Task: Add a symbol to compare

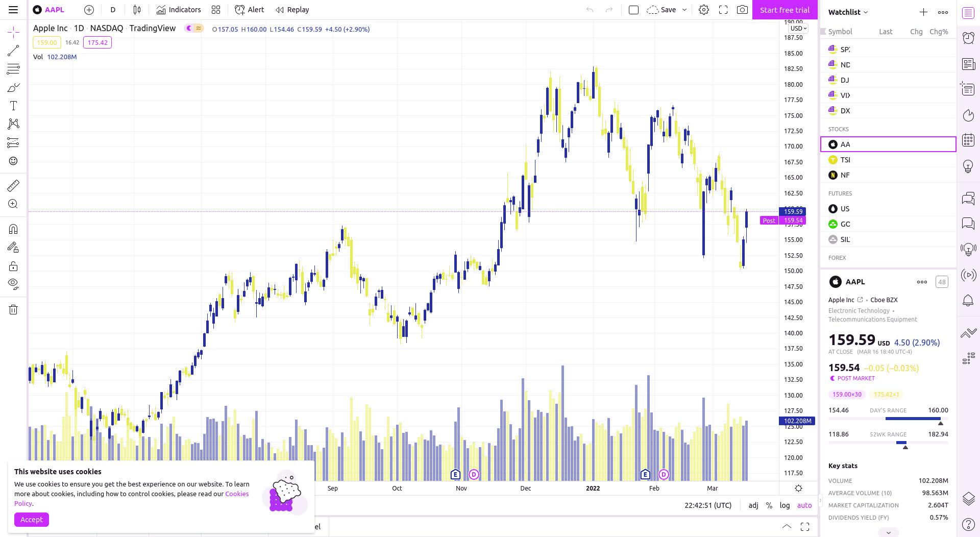Action: point(89,10)
